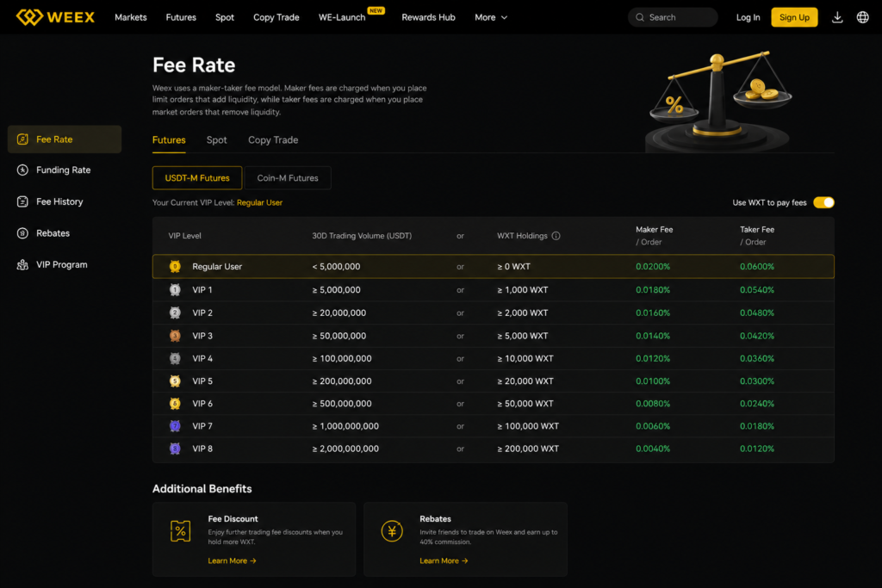The image size is (882, 588).
Task: Click the WXT Holdings info icon
Action: [x=556, y=236]
